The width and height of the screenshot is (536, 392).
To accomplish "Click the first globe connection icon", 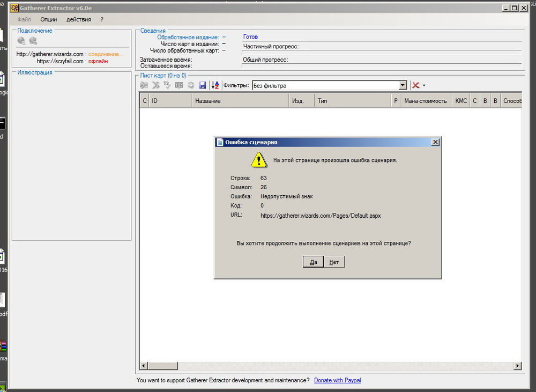I will tap(21, 41).
